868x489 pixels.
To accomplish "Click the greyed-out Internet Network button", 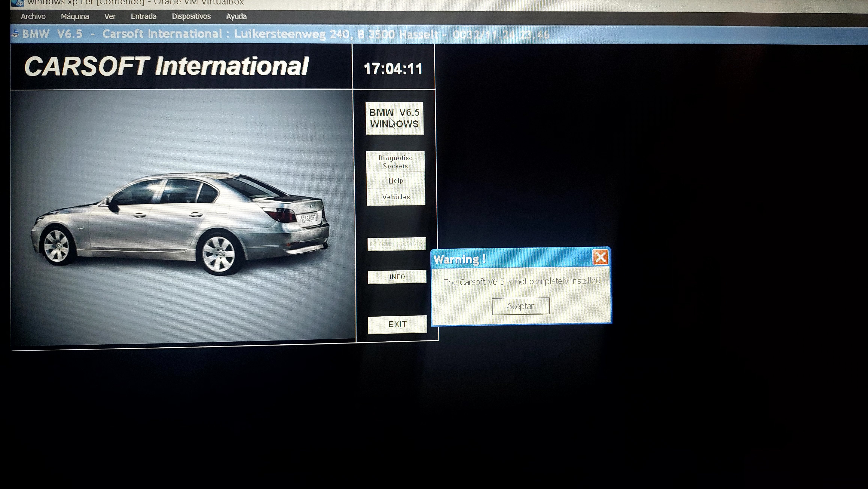I will point(397,244).
